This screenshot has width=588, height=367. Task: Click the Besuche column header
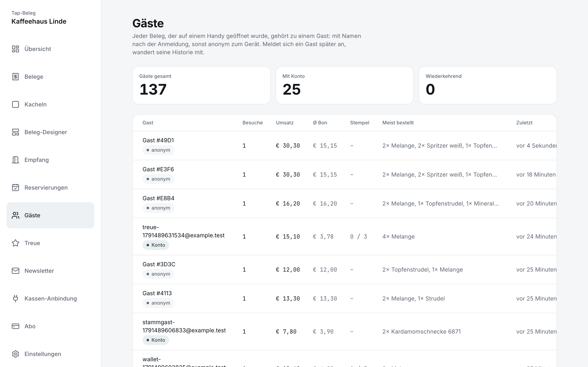[x=252, y=123]
